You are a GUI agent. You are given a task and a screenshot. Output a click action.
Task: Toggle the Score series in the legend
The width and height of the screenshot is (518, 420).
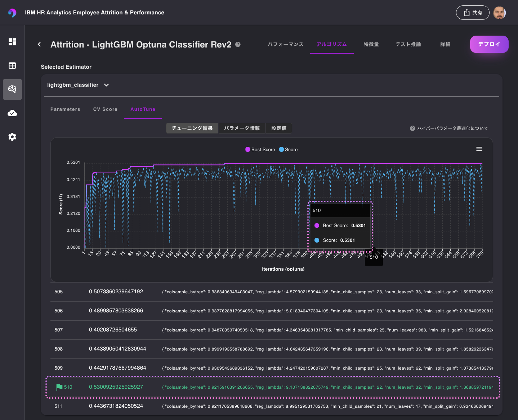pos(288,149)
